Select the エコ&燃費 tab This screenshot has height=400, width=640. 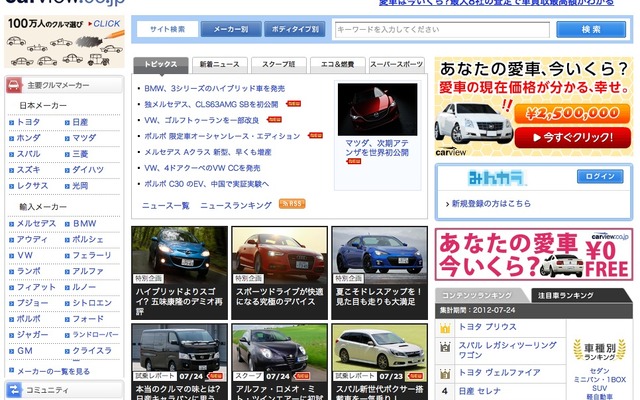point(338,64)
